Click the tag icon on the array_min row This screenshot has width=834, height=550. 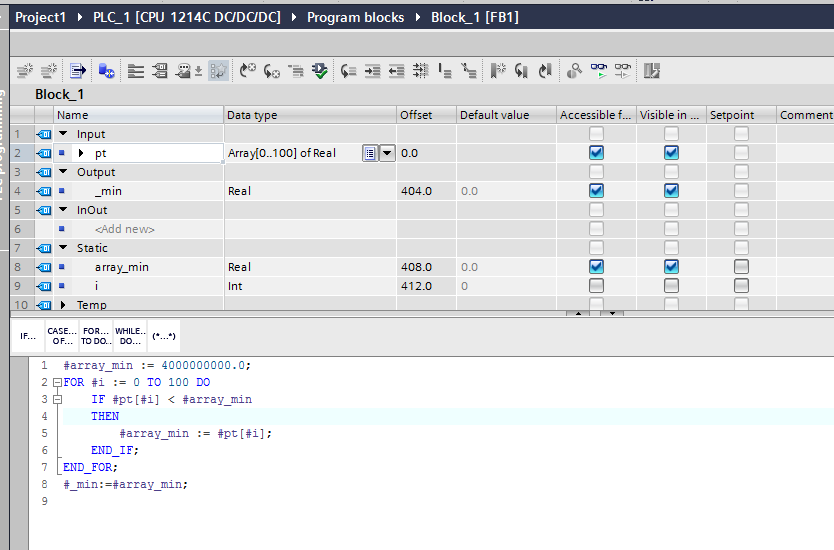coord(44,267)
